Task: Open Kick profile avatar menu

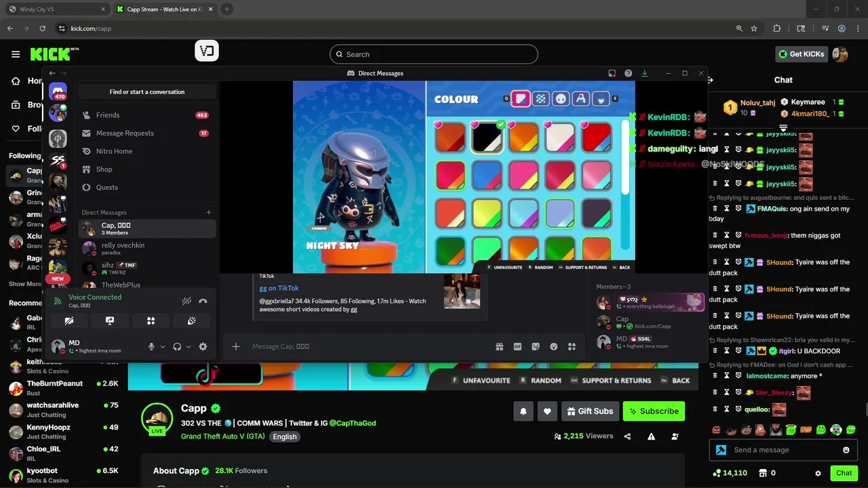Action: pos(840,54)
